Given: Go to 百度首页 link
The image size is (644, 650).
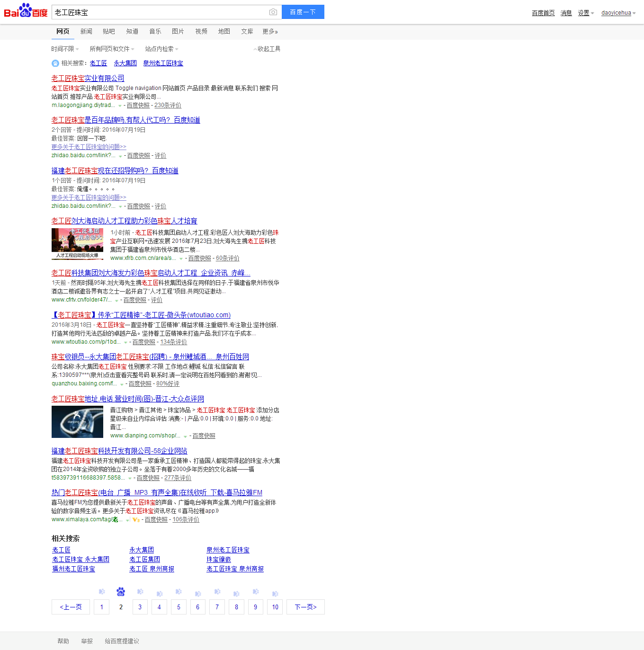Looking at the screenshot, I should coord(543,13).
